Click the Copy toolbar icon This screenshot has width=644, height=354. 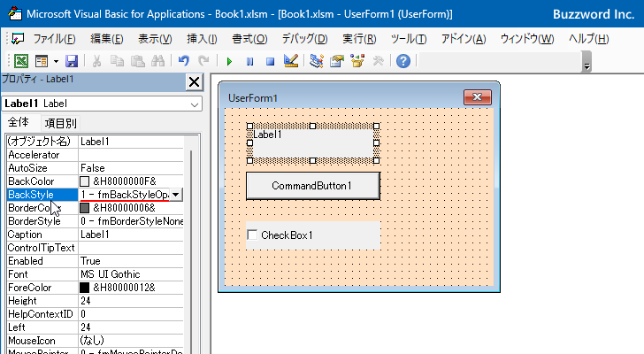click(x=117, y=61)
